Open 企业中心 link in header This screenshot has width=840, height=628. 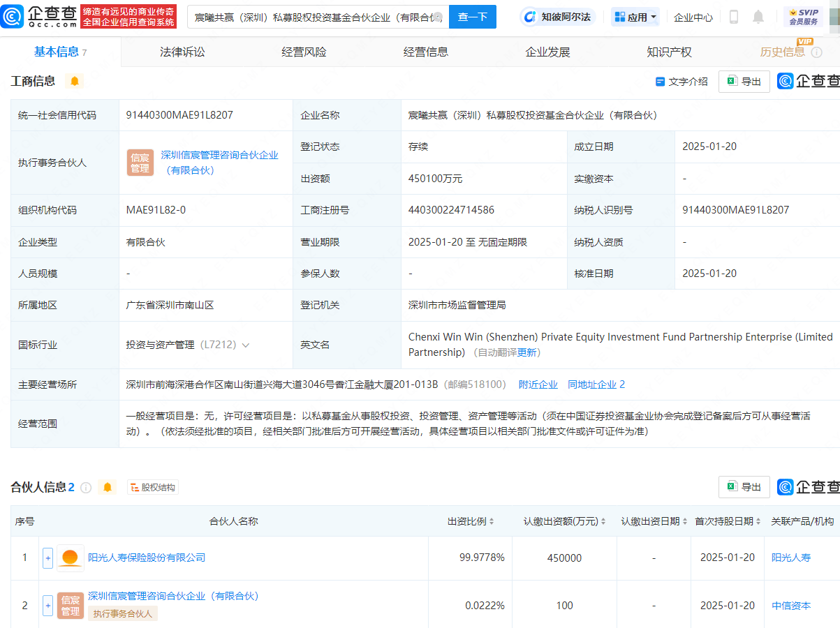[693, 17]
